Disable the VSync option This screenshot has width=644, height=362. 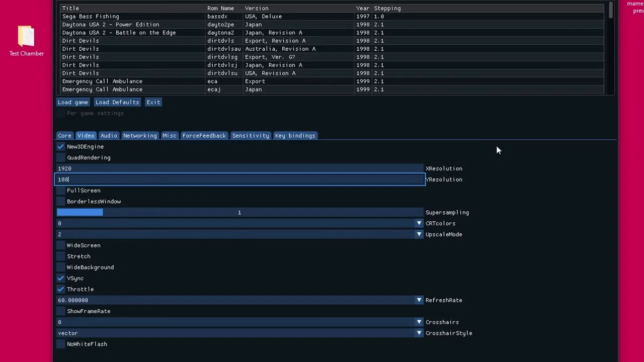[60, 278]
